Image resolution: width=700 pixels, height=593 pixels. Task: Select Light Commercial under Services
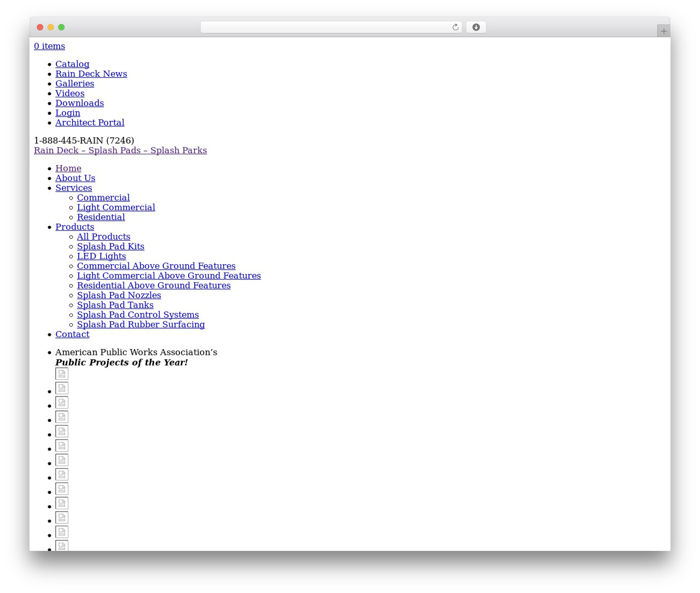[116, 208]
